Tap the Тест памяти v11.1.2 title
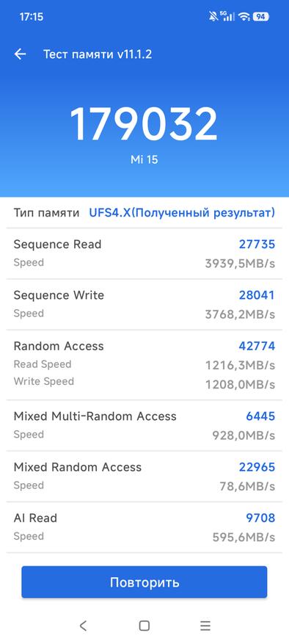 tap(98, 54)
